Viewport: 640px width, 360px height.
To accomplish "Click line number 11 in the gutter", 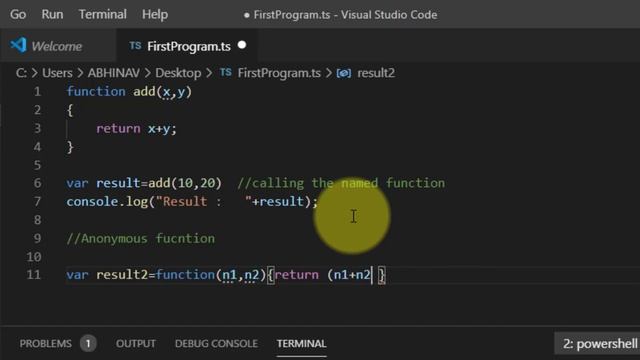I will coord(33,275).
